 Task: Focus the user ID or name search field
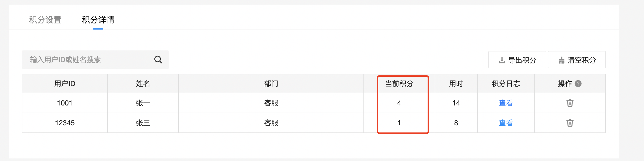click(x=86, y=60)
